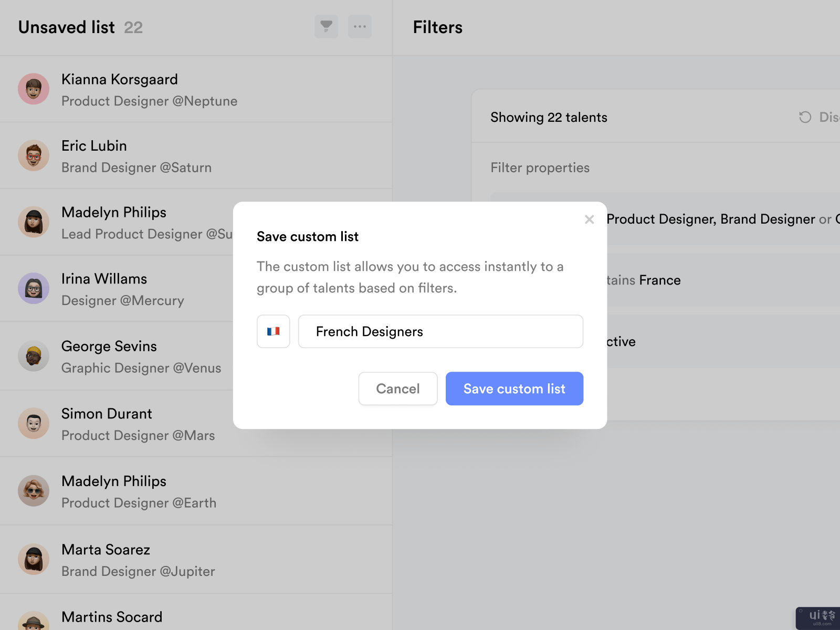Open the French flag emoji picker
Image resolution: width=840 pixels, height=630 pixels.
(x=273, y=331)
